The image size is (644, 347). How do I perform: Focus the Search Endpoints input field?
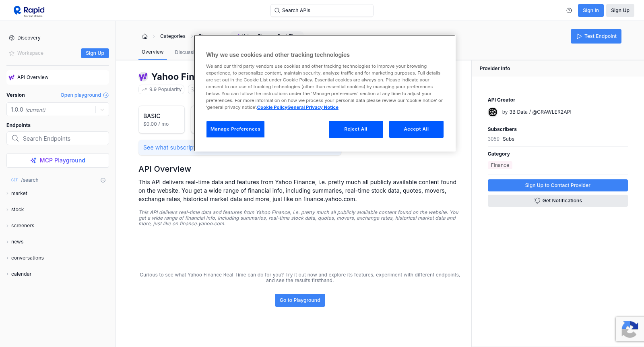pos(58,138)
